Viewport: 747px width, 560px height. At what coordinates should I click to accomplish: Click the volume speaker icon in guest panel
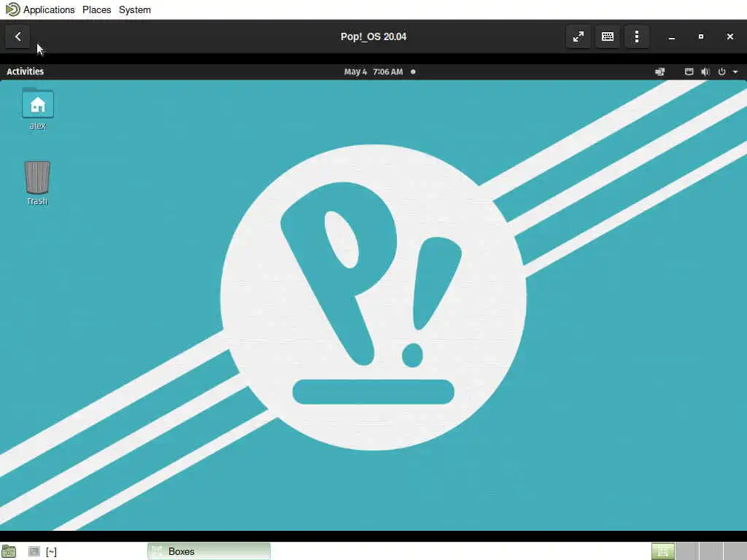pyautogui.click(x=705, y=71)
